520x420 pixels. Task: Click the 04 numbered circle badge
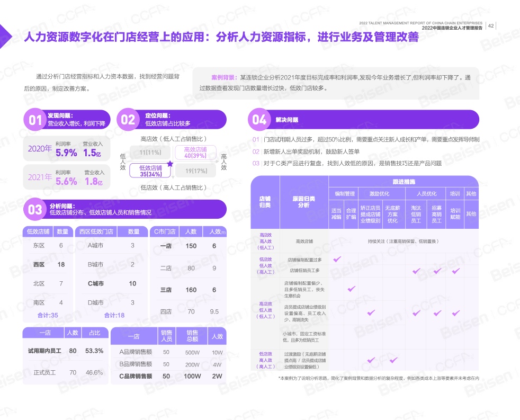pos(259,120)
